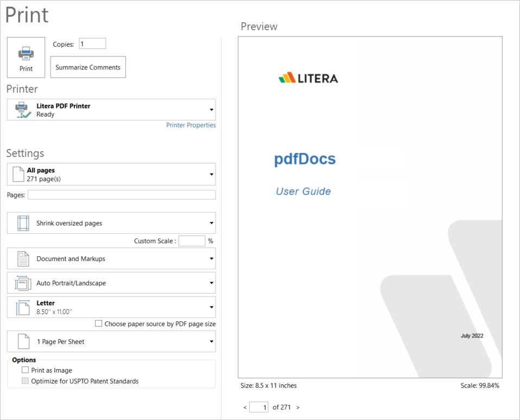Open the Litera PDF Printer selection dropdown
Image resolution: width=520 pixels, height=420 pixels.
111,110
